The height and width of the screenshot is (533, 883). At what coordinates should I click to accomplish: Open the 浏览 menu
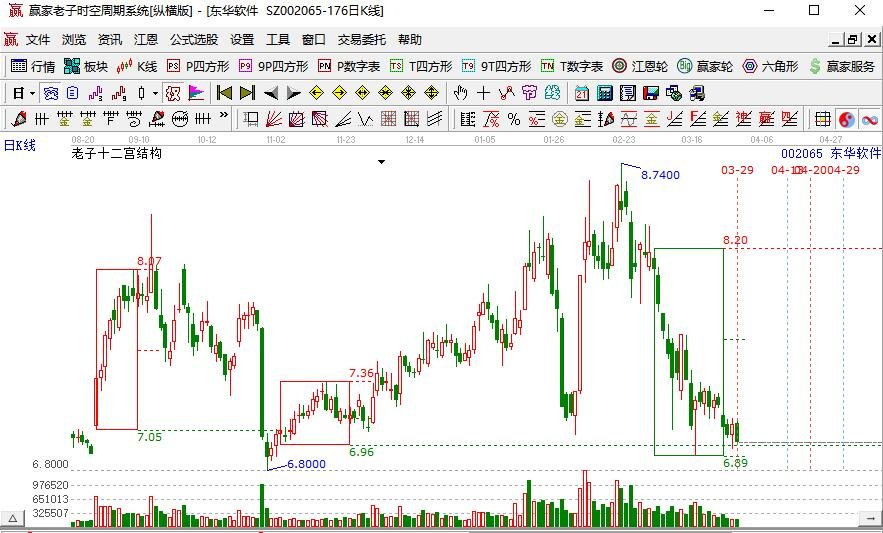[74, 39]
